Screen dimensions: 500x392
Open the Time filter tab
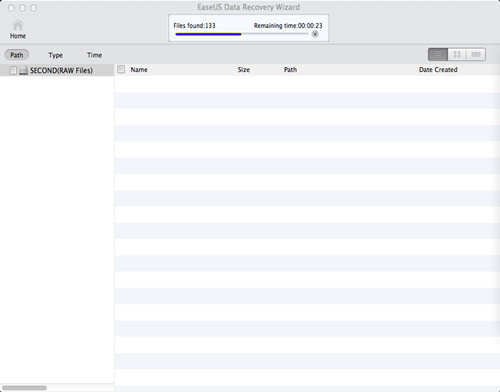point(94,55)
